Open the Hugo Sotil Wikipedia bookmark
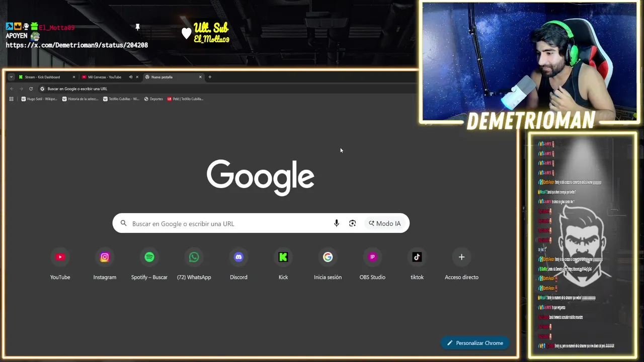 [x=39, y=99]
